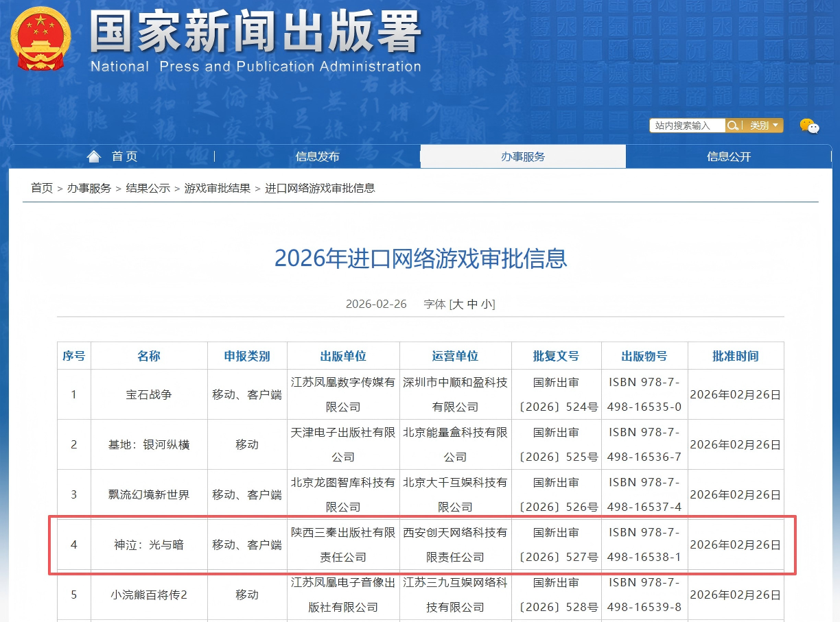
Task: Go to 首页 in navigation bar
Action: 124,156
